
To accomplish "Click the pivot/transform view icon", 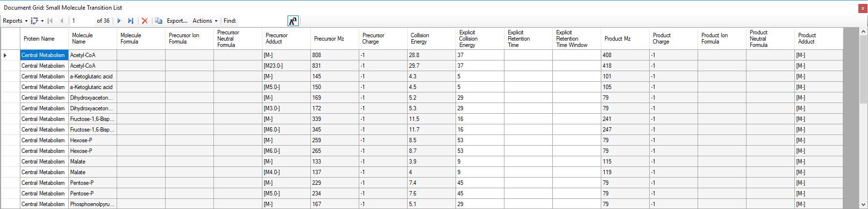I will tap(34, 21).
